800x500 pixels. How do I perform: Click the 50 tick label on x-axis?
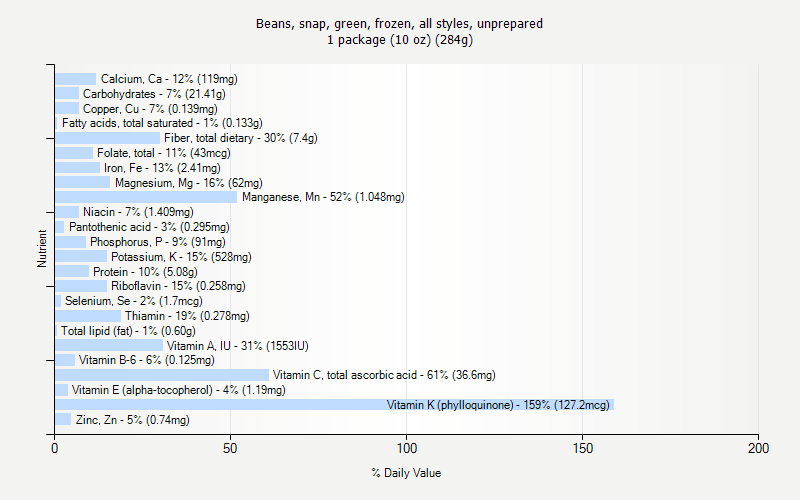230,448
